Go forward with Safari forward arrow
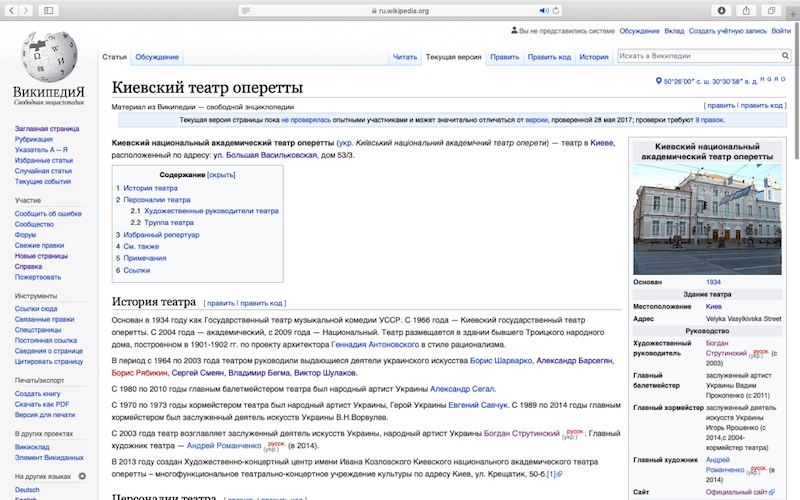Image resolution: width=800 pixels, height=500 pixels. pyautogui.click(x=26, y=10)
